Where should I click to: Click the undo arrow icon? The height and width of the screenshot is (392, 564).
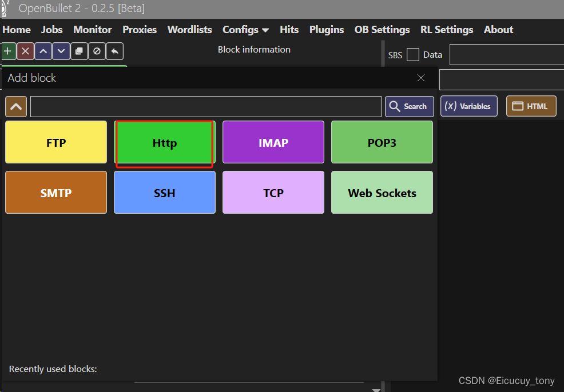click(x=115, y=51)
